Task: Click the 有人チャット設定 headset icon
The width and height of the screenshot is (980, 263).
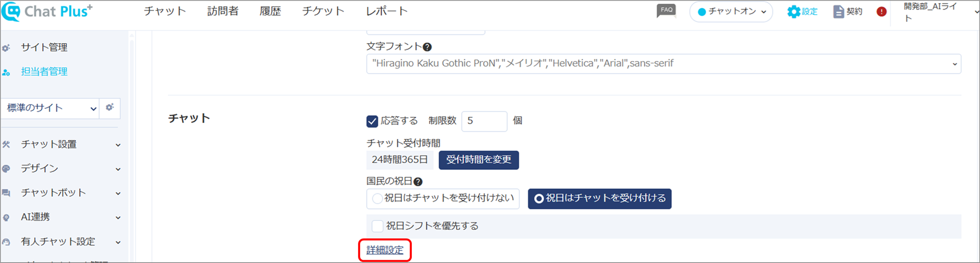Action: pyautogui.click(x=6, y=242)
